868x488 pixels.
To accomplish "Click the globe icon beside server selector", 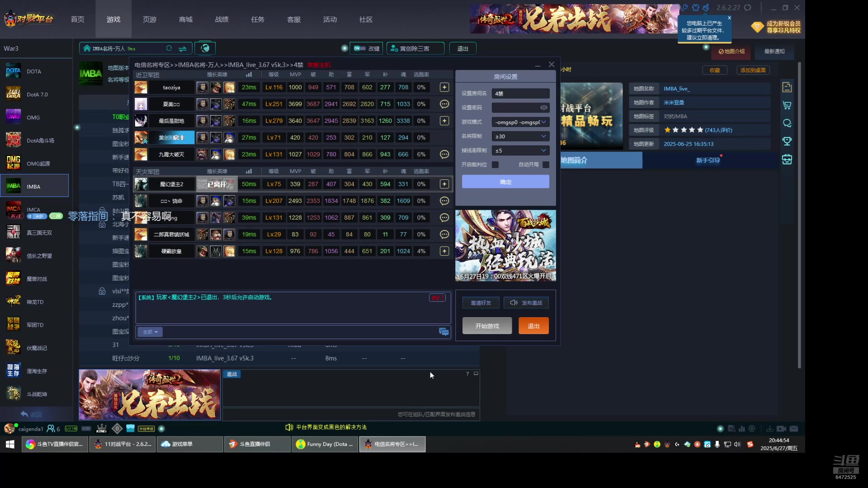I will (205, 48).
